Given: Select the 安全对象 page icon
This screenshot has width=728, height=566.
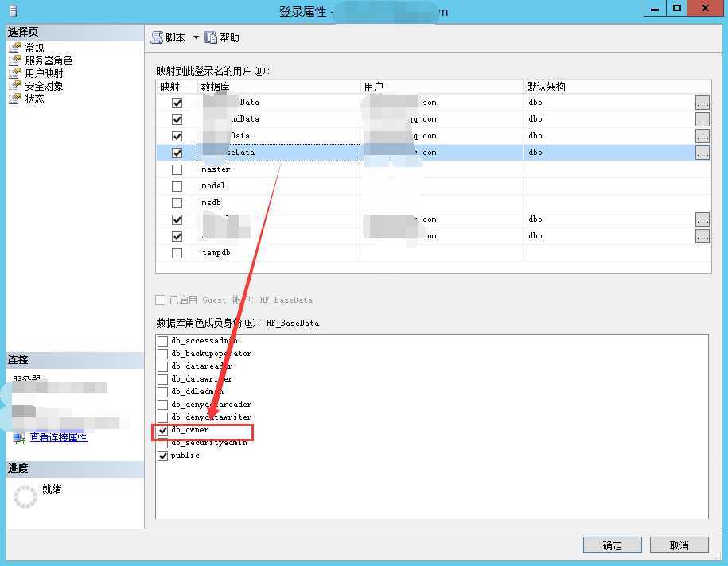Looking at the screenshot, I should [15, 86].
